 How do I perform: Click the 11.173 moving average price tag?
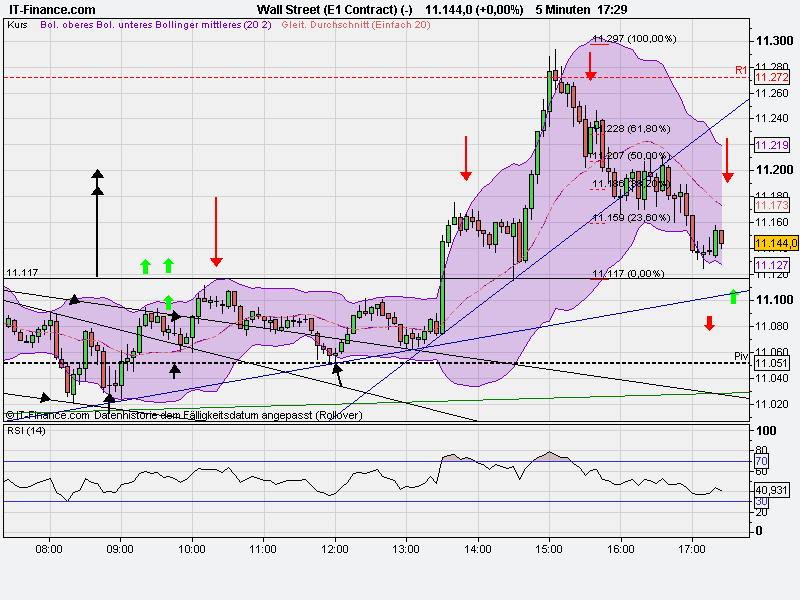[x=772, y=205]
